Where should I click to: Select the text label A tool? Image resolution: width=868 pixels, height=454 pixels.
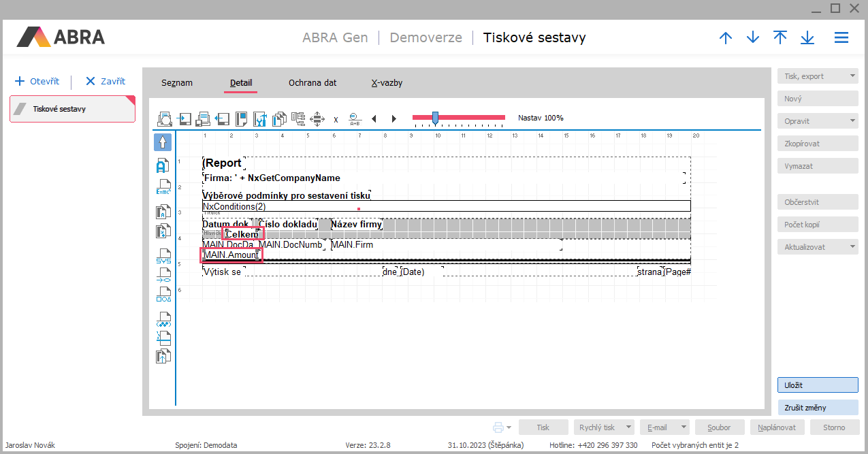pos(162,165)
